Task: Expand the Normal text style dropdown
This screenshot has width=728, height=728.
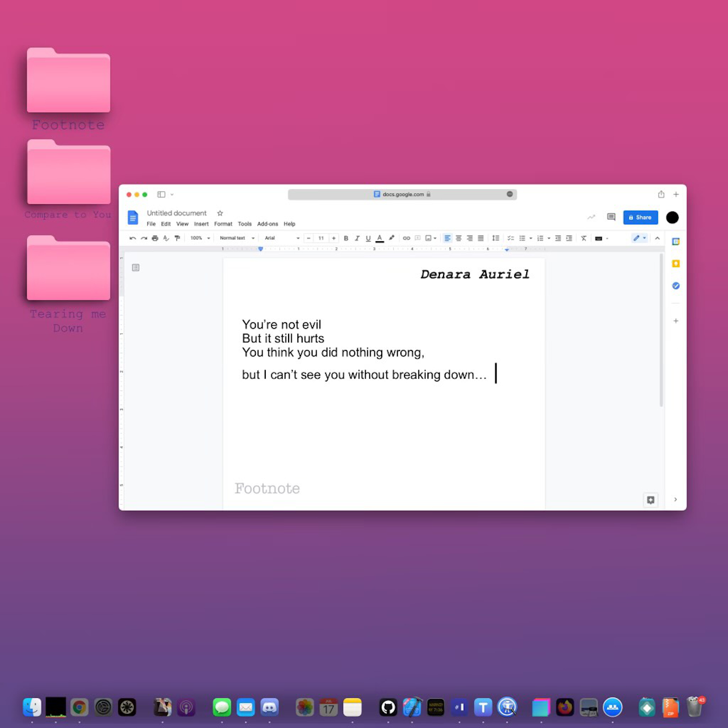Action: point(237,238)
